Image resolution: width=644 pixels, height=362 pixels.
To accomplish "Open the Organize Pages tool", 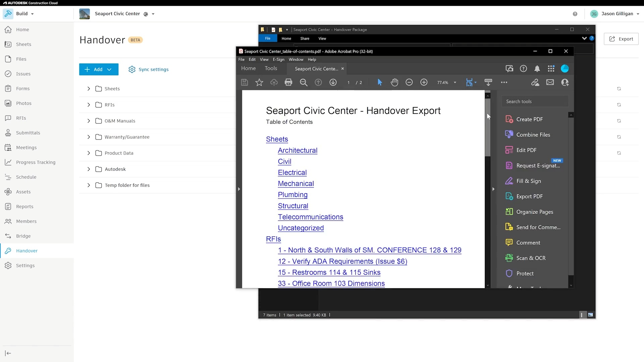I will click(x=535, y=212).
